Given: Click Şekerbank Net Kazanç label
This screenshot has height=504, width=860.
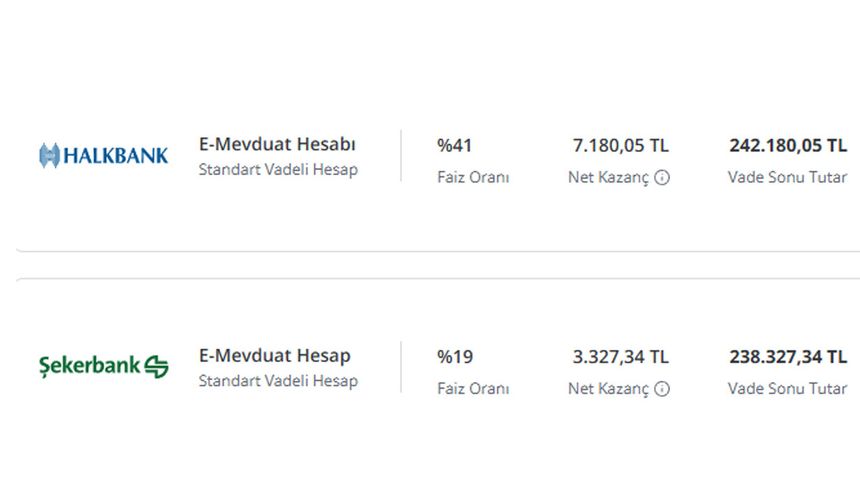Looking at the screenshot, I should pos(608,389).
